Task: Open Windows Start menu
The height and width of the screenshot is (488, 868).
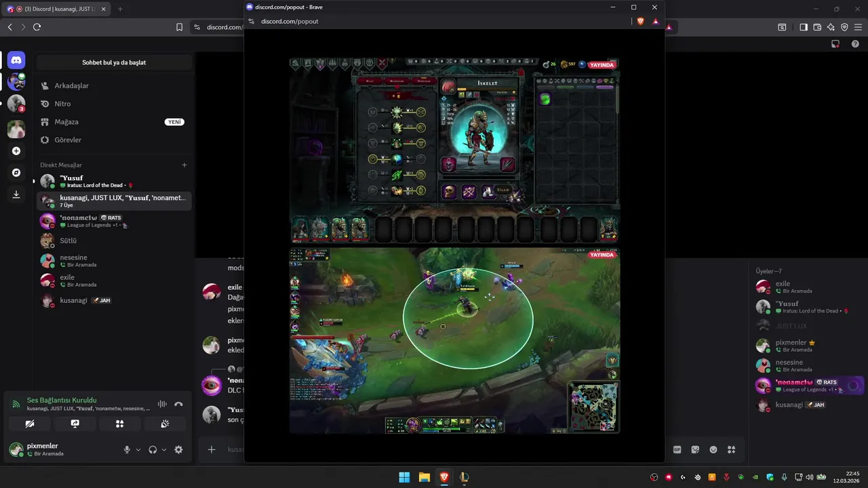Action: click(x=404, y=477)
